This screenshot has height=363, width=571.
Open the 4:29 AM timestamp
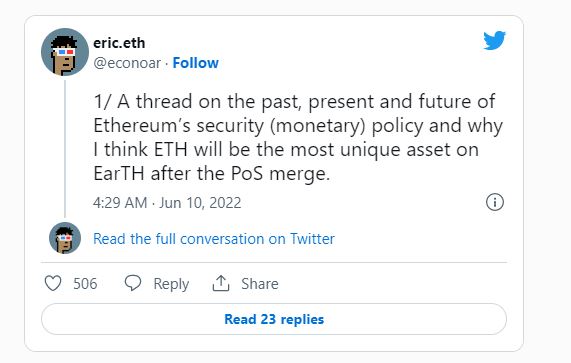coord(120,203)
